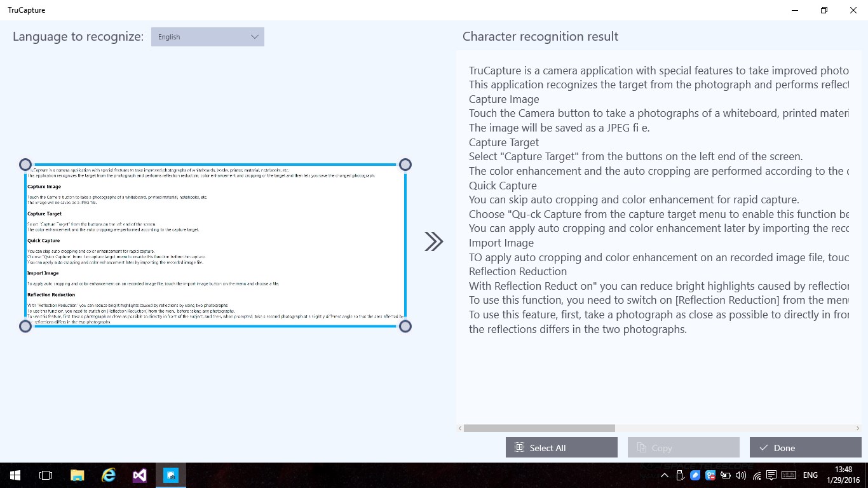The image size is (868, 488).
Task: Click the recognized line "Import Image"
Action: 501,243
